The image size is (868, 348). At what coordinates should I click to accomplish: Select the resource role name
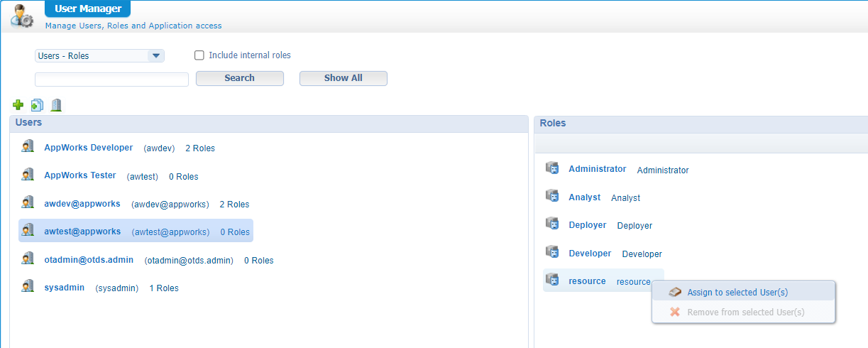point(588,281)
